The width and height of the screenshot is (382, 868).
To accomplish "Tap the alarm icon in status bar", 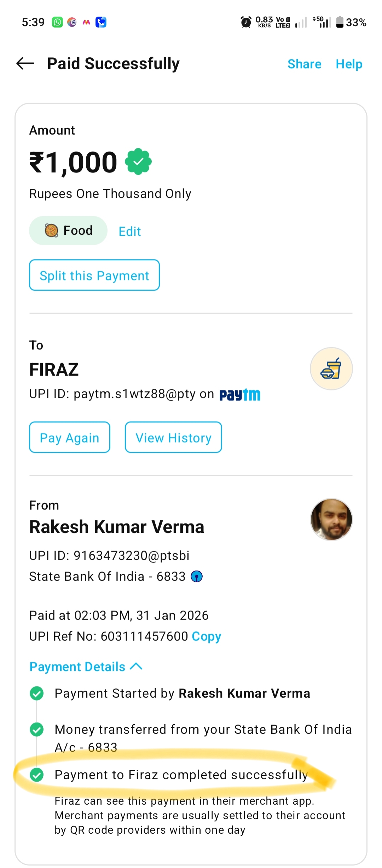I will [246, 22].
